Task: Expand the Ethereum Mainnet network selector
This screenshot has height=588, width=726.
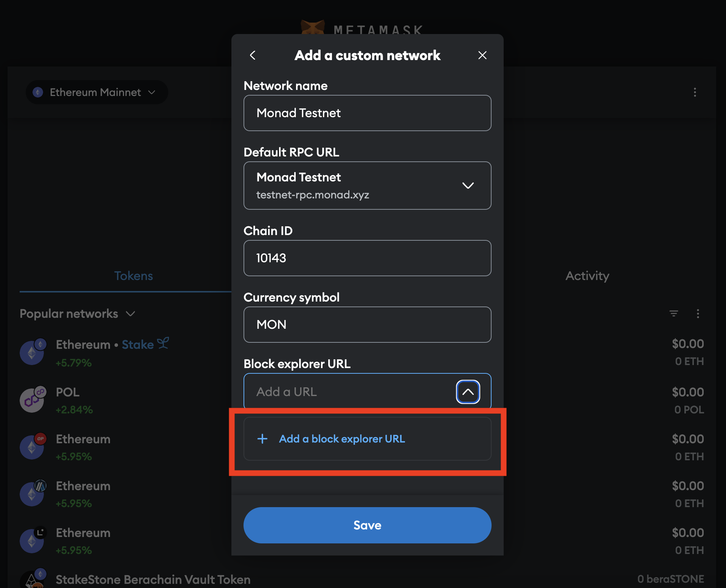Action: click(152, 92)
